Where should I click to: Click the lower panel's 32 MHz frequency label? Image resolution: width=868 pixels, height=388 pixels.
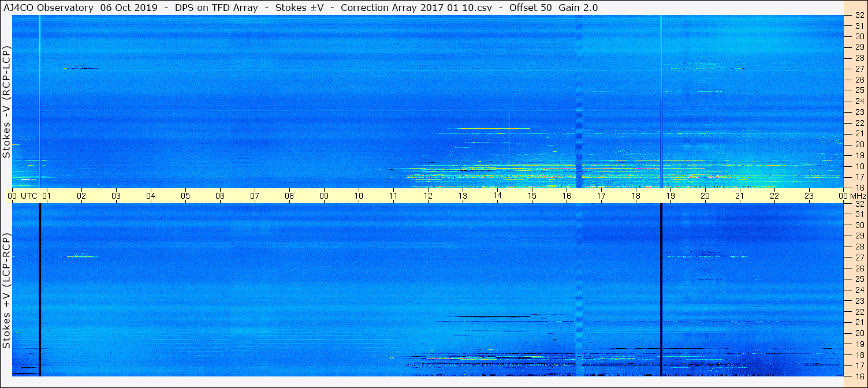click(859, 204)
